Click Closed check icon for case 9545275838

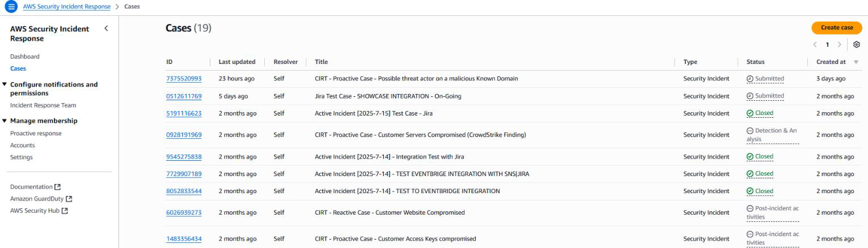pyautogui.click(x=750, y=157)
